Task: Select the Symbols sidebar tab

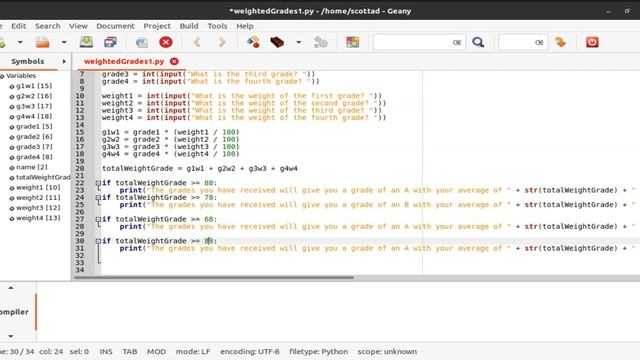Action: (x=27, y=61)
